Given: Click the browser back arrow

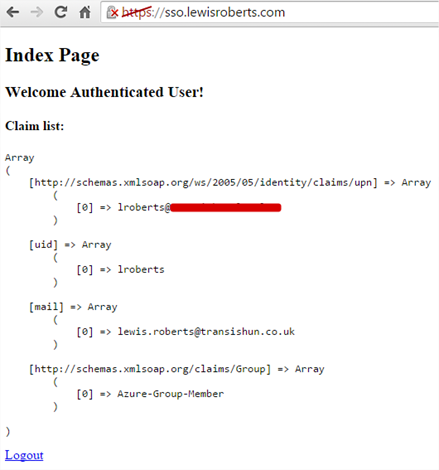Looking at the screenshot, I should pos(13,12).
